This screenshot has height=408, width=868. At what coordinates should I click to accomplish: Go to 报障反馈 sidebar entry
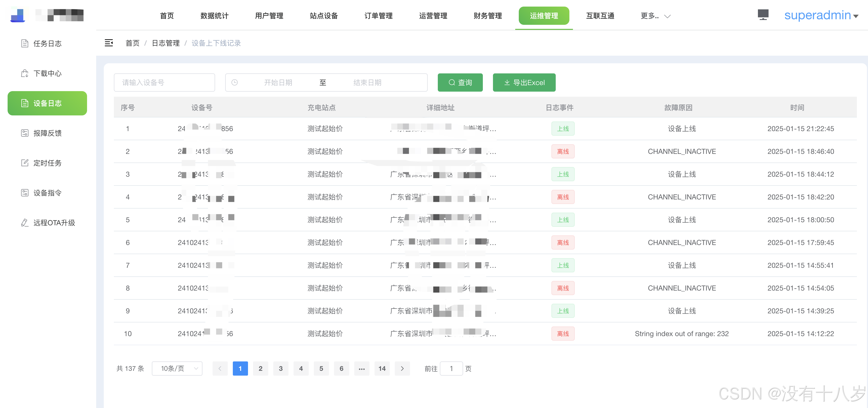pyautogui.click(x=47, y=133)
